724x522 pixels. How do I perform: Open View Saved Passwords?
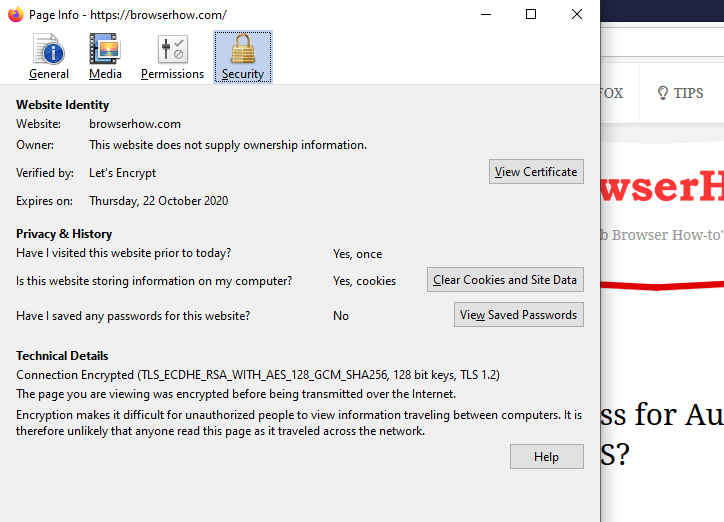[519, 315]
